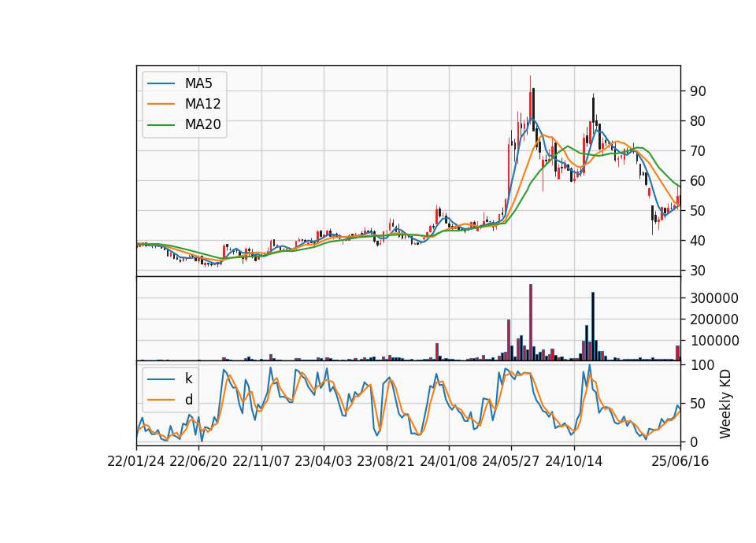
Task: Click the 22/11/07 date label
Action: pos(261,461)
